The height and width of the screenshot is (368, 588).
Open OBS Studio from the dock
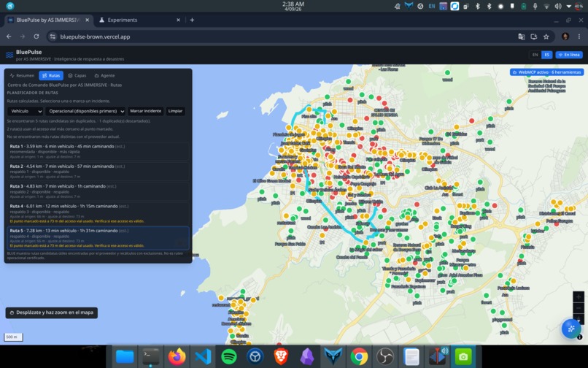(385, 356)
